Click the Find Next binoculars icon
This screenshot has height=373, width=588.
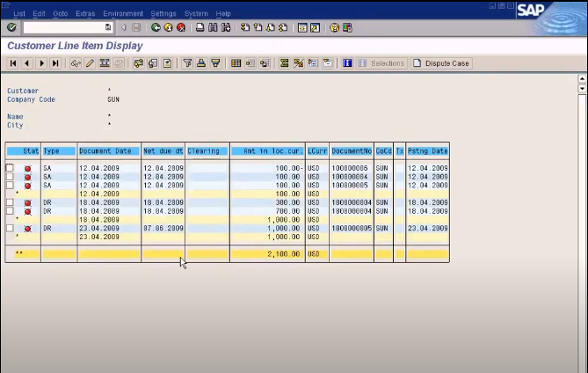click(226, 27)
